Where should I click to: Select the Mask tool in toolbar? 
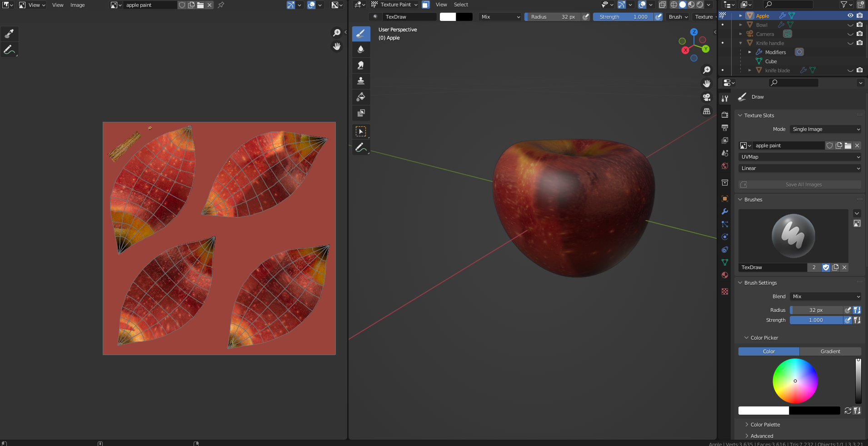click(361, 113)
